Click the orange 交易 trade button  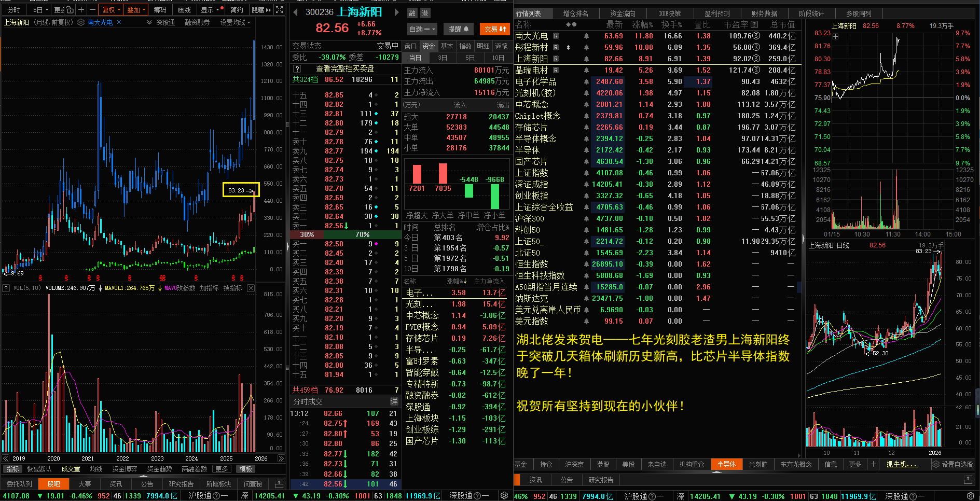[495, 29]
